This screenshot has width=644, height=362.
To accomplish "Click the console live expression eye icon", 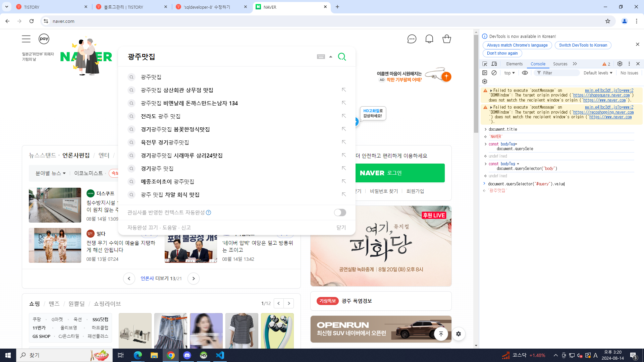I will point(525,73).
